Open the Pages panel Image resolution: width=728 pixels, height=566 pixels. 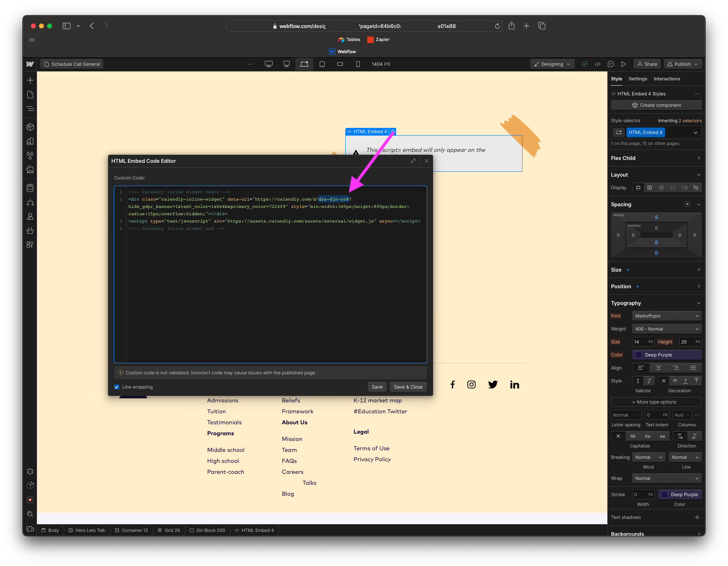coord(30,94)
